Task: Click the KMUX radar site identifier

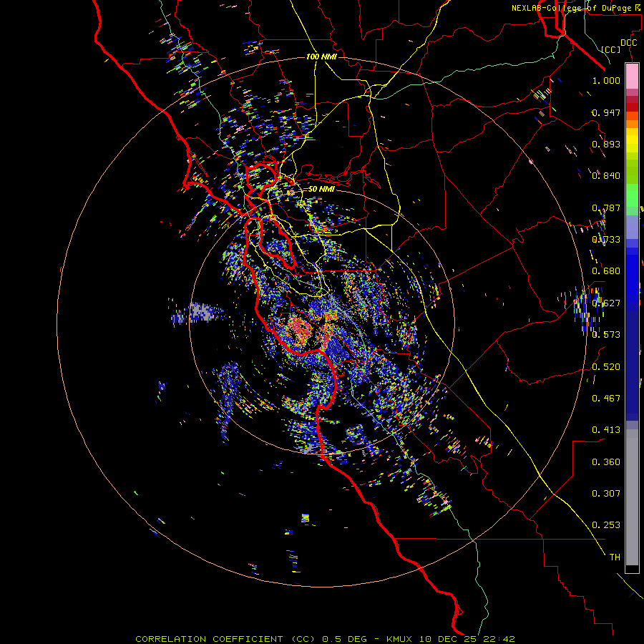Action: click(x=399, y=639)
